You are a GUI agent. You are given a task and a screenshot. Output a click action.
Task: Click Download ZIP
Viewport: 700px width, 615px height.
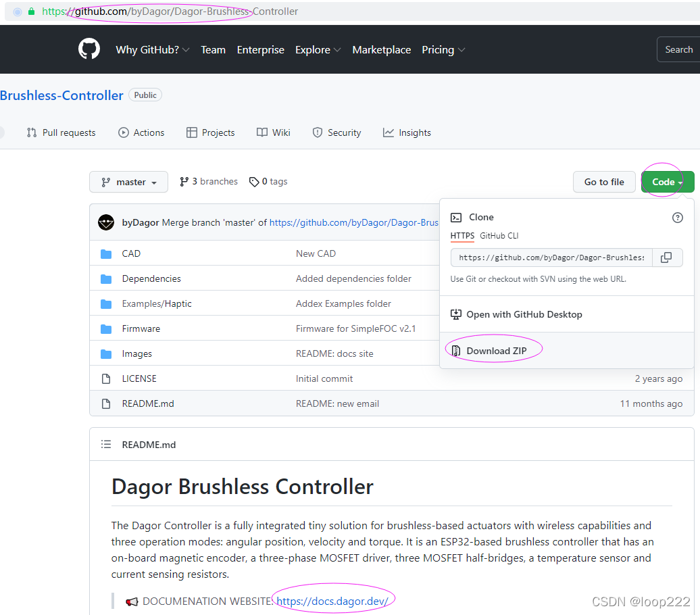pos(497,351)
